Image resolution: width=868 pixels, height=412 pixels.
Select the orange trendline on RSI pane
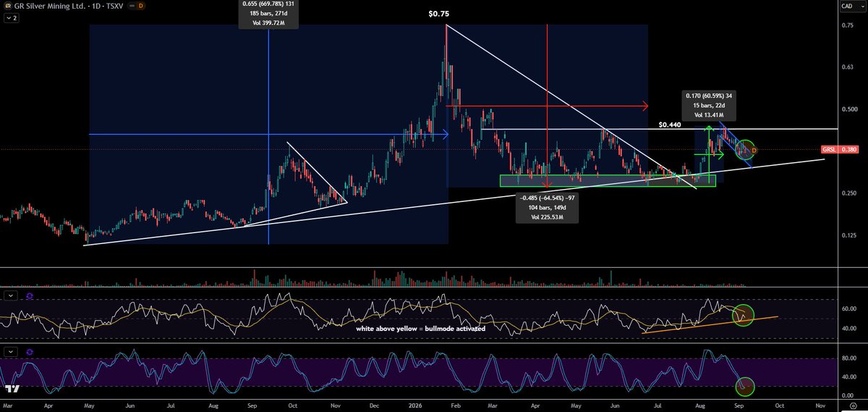(x=710, y=324)
